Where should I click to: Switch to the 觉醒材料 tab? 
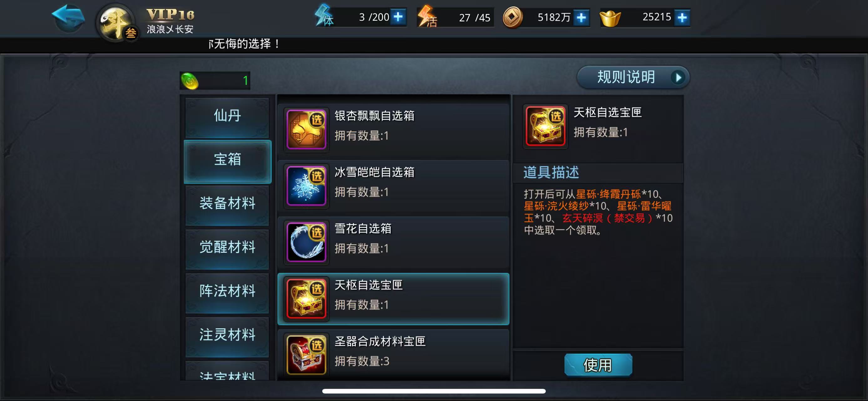(x=227, y=247)
